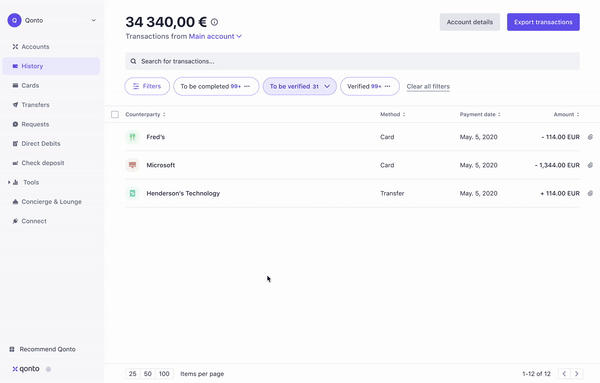Select History in the sidebar
The image size is (600, 383).
tap(51, 66)
